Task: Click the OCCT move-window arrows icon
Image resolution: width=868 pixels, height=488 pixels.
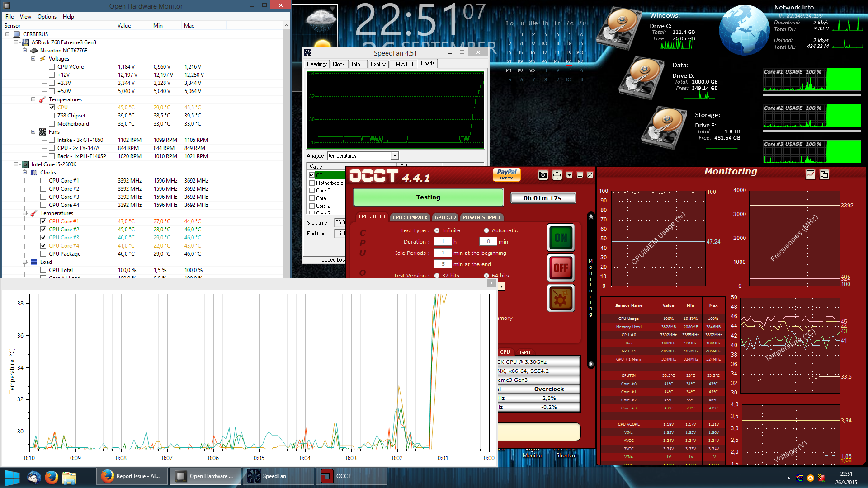Action: click(x=557, y=175)
